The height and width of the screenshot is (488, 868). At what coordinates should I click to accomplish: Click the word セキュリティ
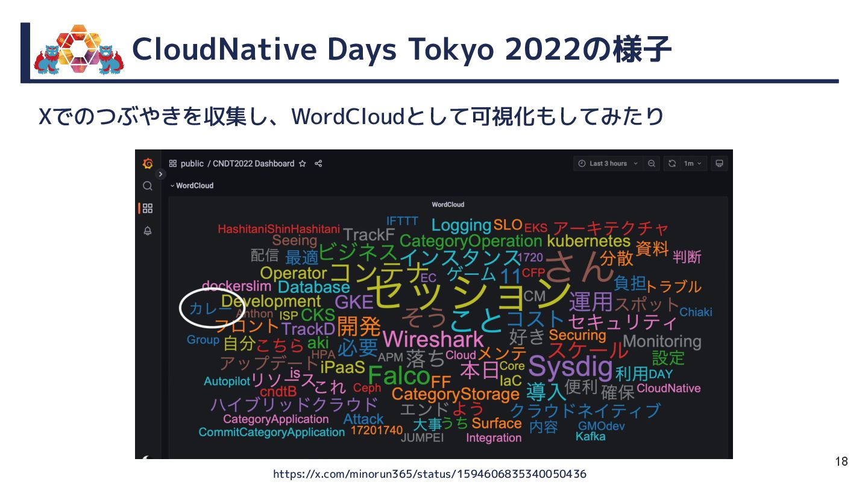click(x=622, y=321)
